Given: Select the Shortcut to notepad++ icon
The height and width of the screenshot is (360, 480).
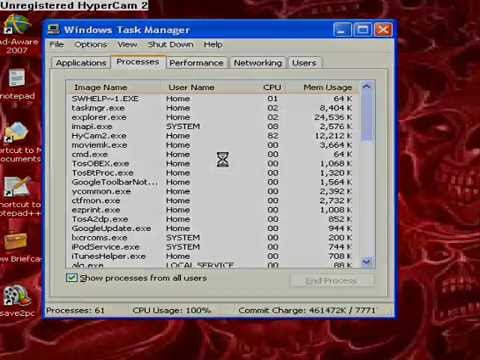Looking at the screenshot, I should 18,196.
